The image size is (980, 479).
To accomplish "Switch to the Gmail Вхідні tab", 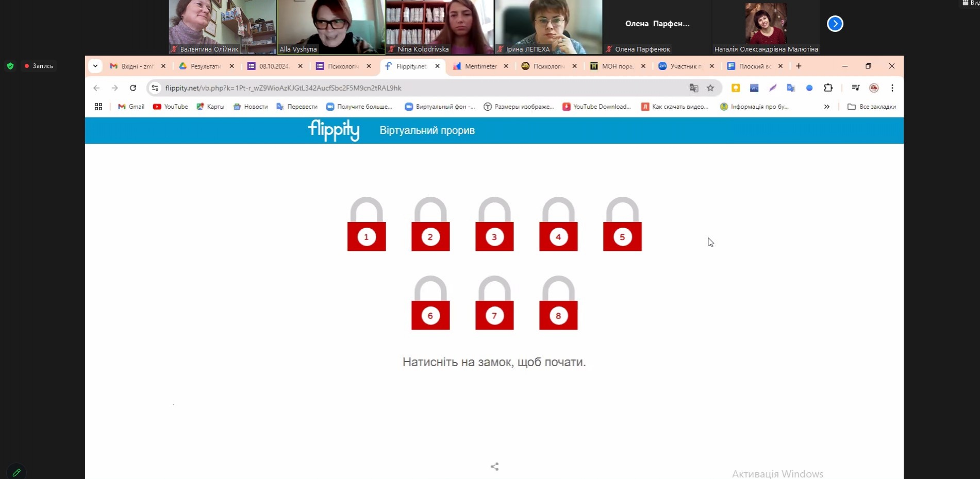I will pyautogui.click(x=137, y=66).
